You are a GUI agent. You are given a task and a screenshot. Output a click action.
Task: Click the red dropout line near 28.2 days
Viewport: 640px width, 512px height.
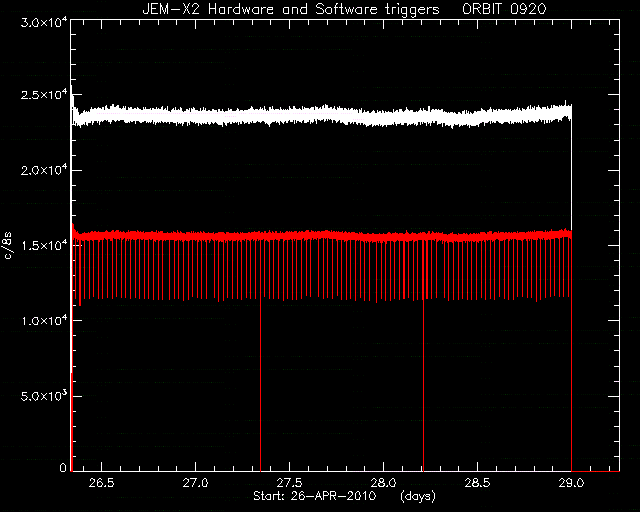click(x=423, y=384)
